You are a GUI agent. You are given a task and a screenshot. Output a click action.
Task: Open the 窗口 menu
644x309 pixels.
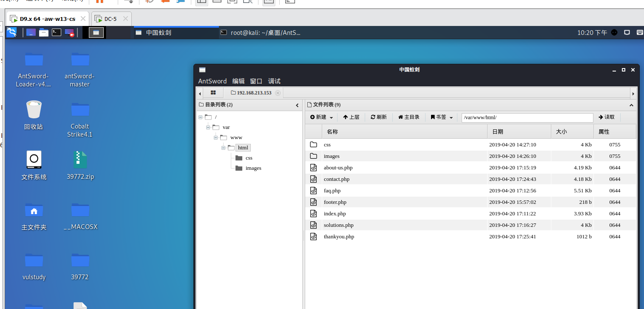coord(256,81)
